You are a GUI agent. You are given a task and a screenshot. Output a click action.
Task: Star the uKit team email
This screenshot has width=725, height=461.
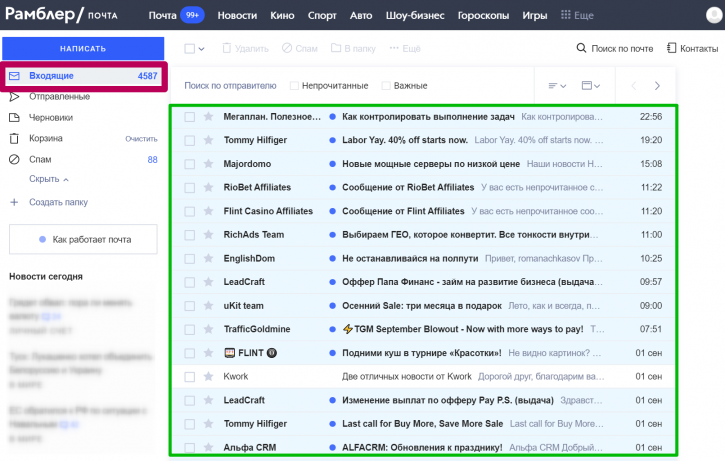click(209, 306)
